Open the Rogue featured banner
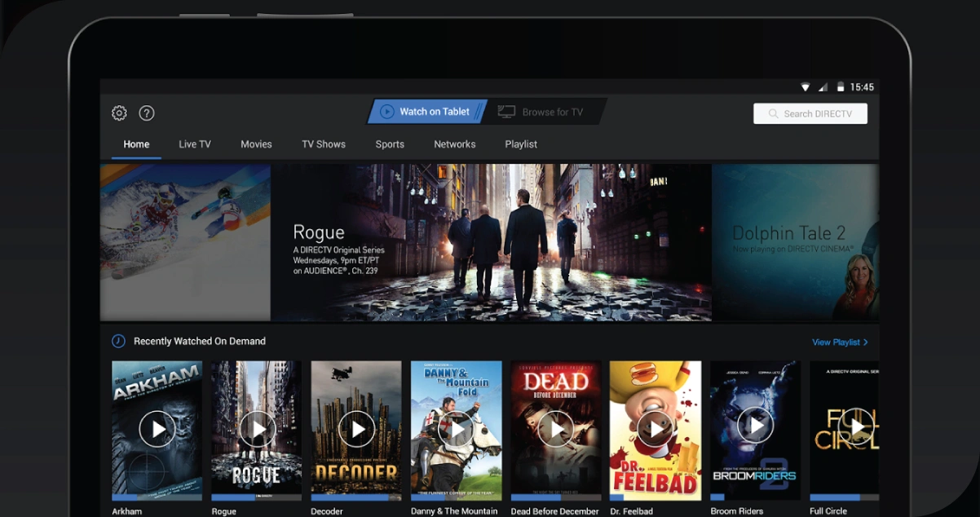980x517 pixels. [x=489, y=242]
